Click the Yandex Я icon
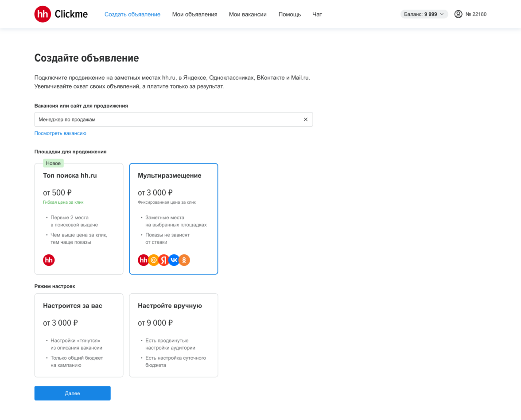521x420 pixels. 164,260
